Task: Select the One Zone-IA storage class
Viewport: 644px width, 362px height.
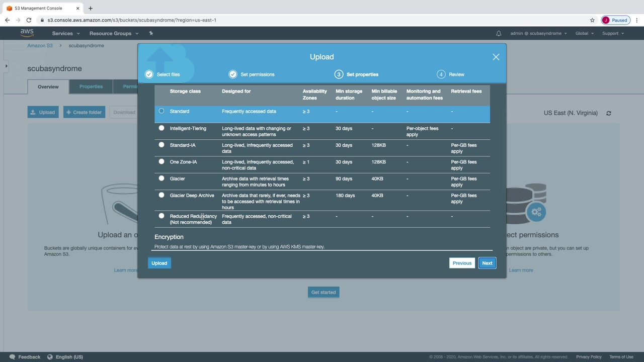Action: (x=162, y=162)
